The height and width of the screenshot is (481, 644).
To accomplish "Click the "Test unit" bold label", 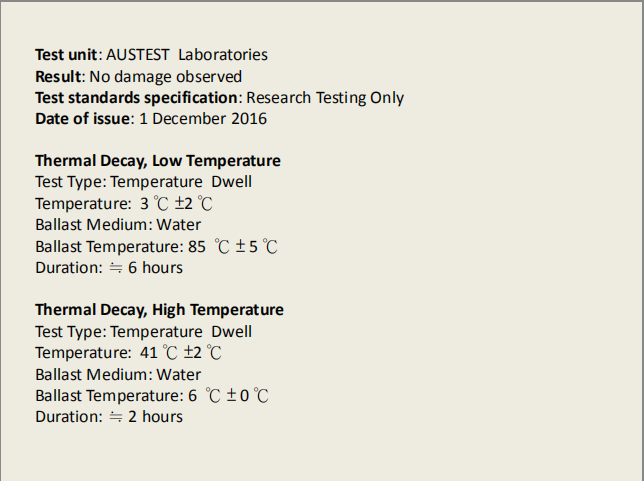I will (66, 55).
